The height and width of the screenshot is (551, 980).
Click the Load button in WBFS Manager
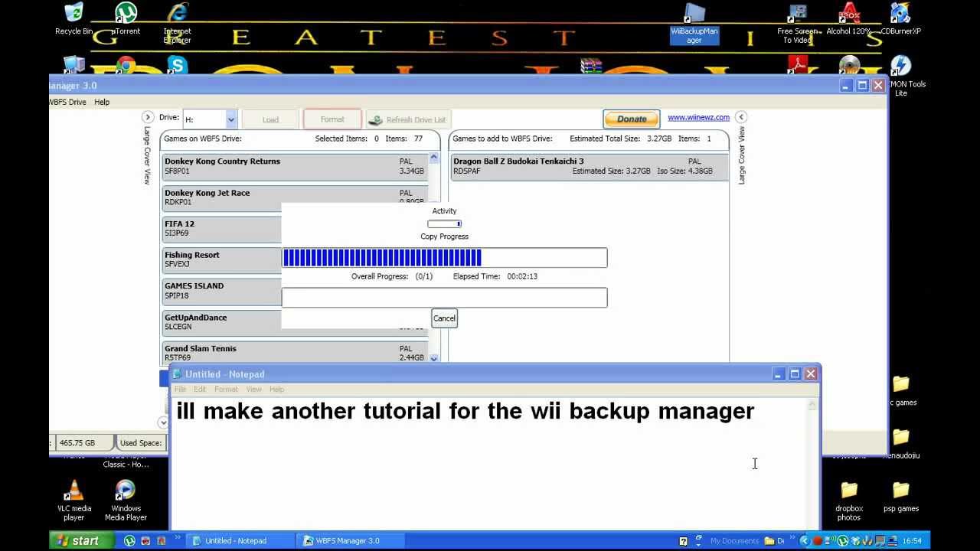pos(270,119)
